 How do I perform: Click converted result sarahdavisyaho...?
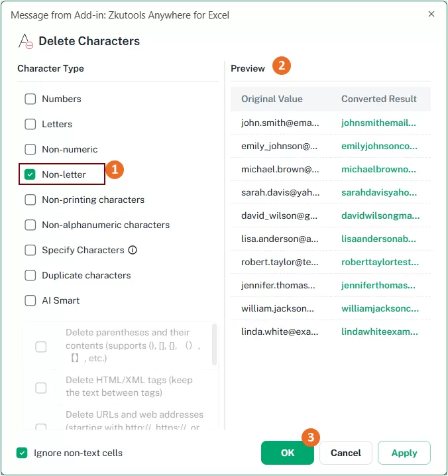(379, 192)
